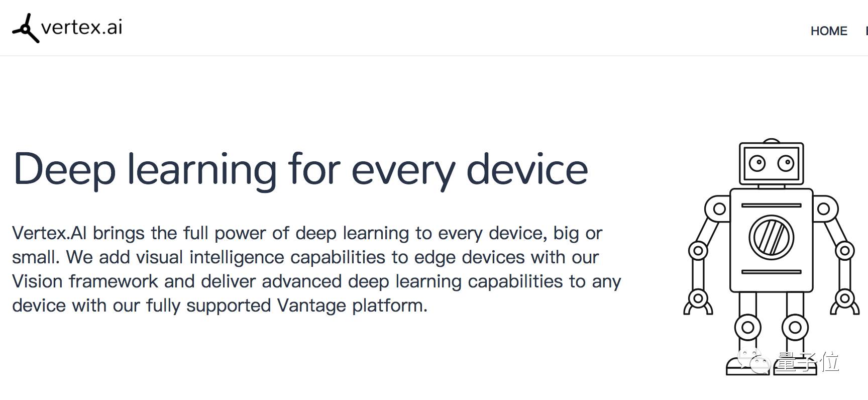Screen dimensions: 868x400
Task: Click the cut-off menu item right of HOME
Action: tap(866, 31)
